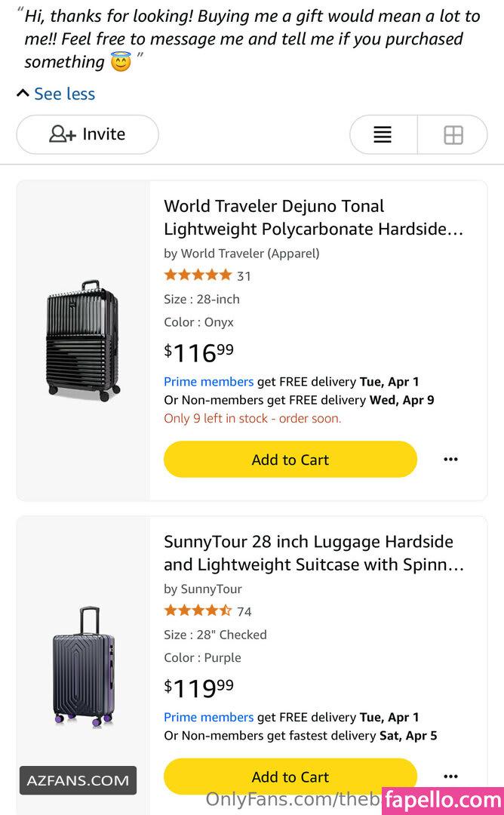This screenshot has height=815, width=504.
Task: Open the World Traveler Dejuno Tonal product title
Action: click(x=313, y=217)
